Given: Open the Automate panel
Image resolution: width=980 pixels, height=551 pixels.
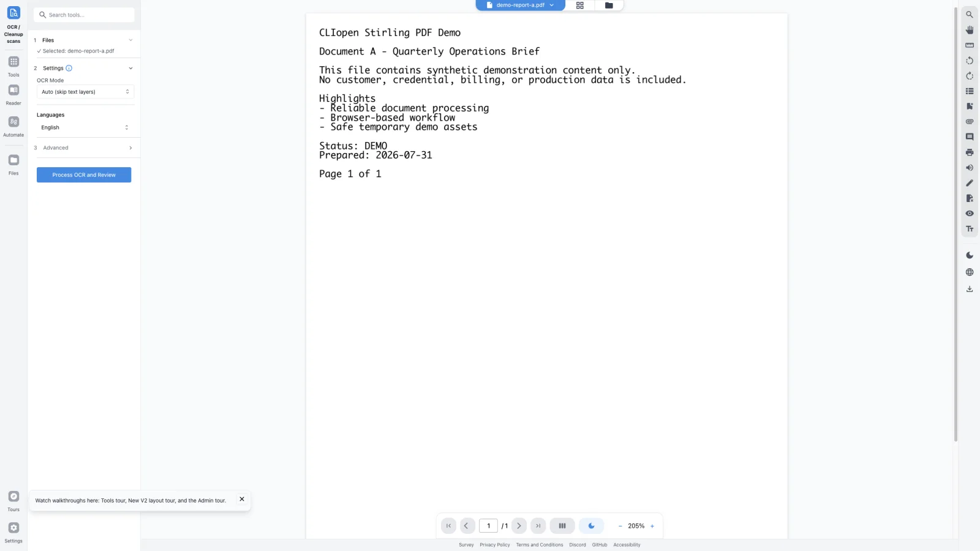Looking at the screenshot, I should 13,122.
